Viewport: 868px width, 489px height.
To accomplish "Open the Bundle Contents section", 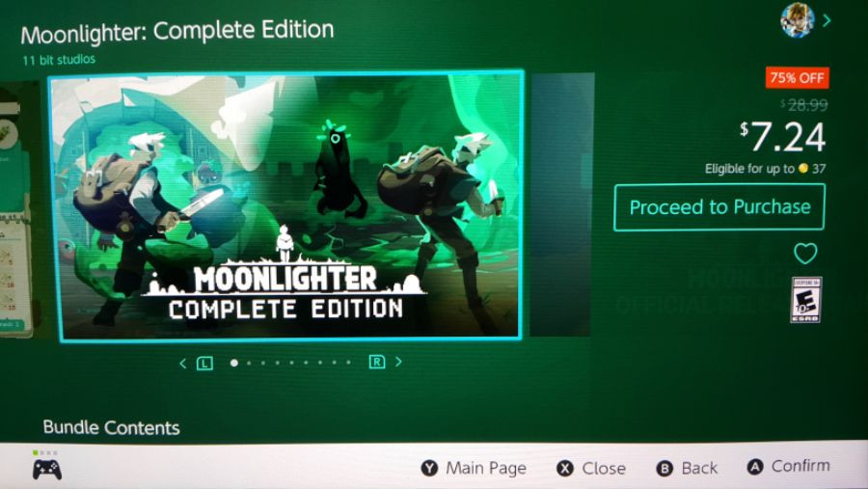I will (x=111, y=427).
